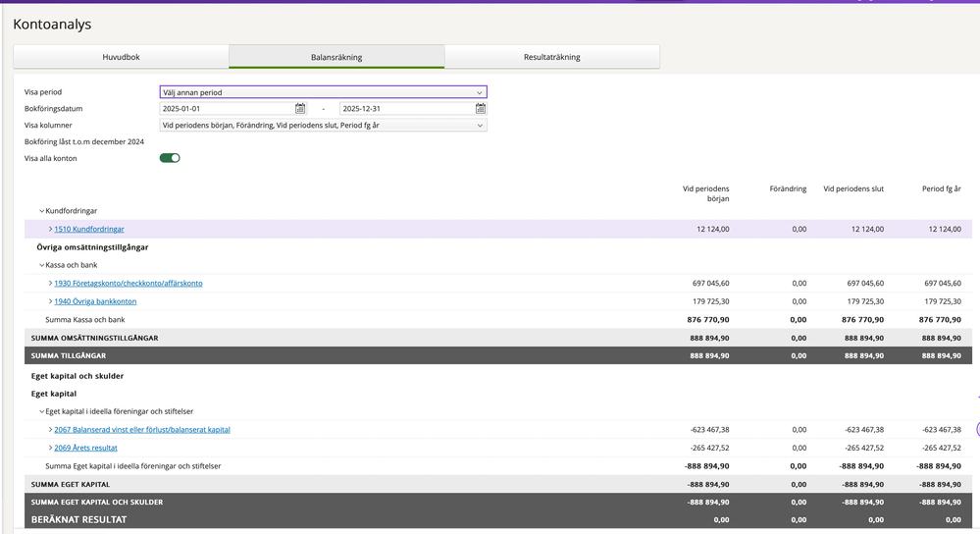Open account 1930 Företagskonto link
980x534 pixels.
[129, 283]
